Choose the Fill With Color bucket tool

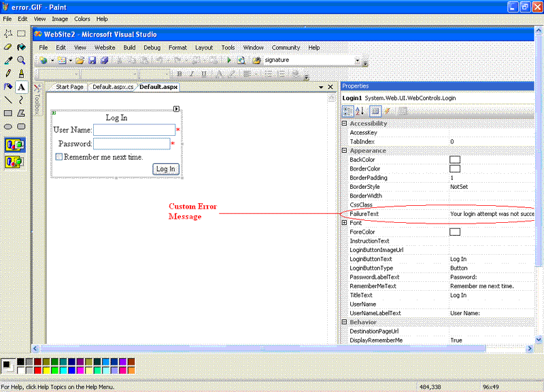point(21,47)
